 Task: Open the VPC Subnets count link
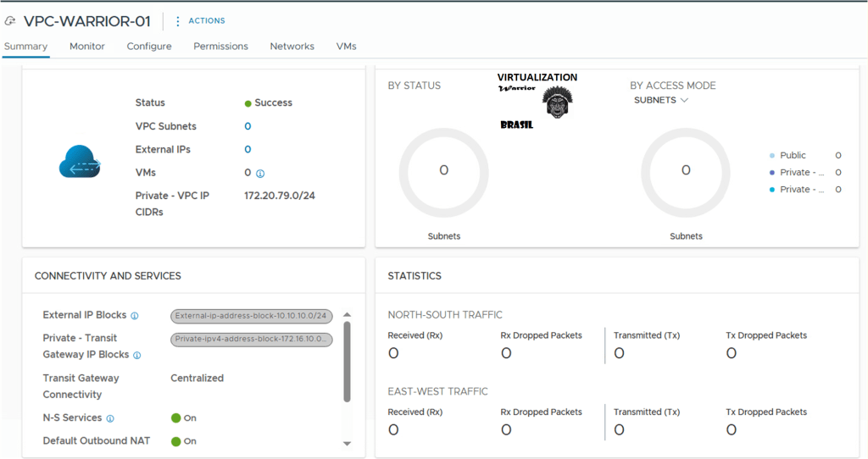tap(248, 126)
